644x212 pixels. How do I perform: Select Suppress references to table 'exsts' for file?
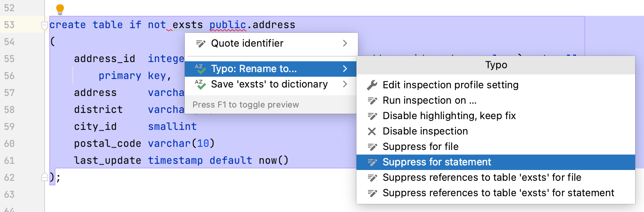coord(482,178)
